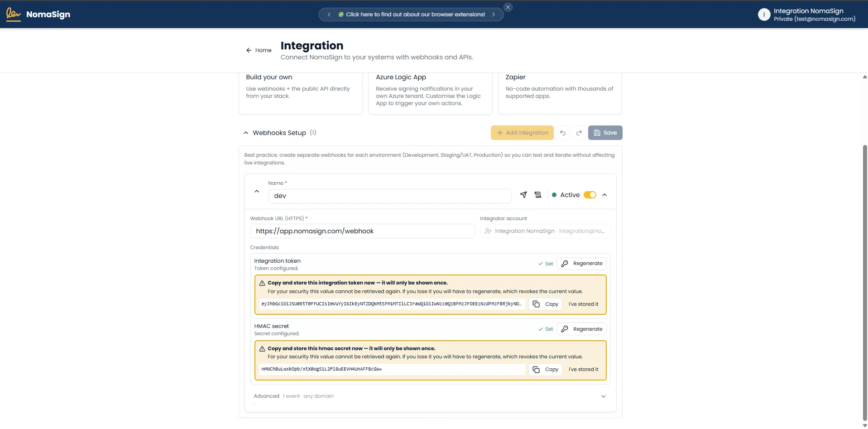This screenshot has height=429, width=868.
Task: Open the Integrator account selector
Action: pyautogui.click(x=545, y=231)
